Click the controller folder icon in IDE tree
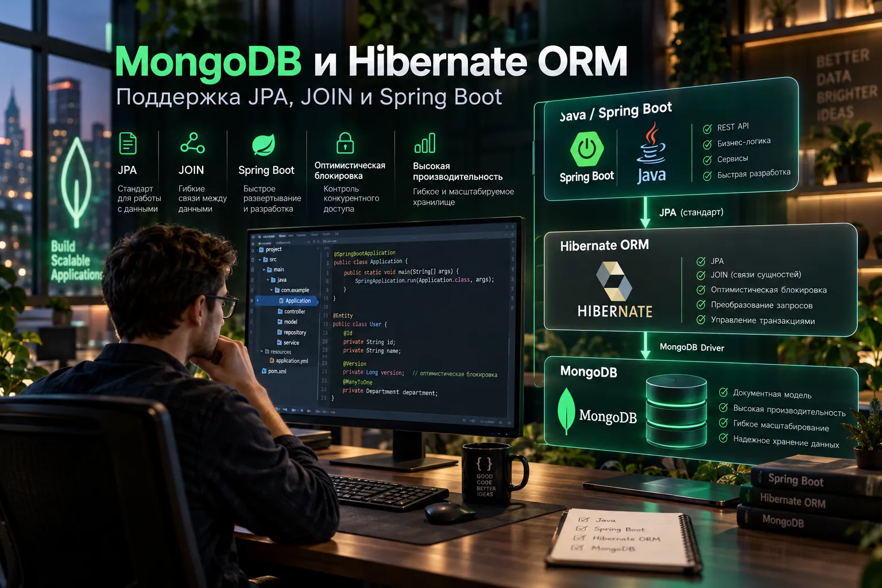The height and width of the screenshot is (588, 882). click(280, 311)
